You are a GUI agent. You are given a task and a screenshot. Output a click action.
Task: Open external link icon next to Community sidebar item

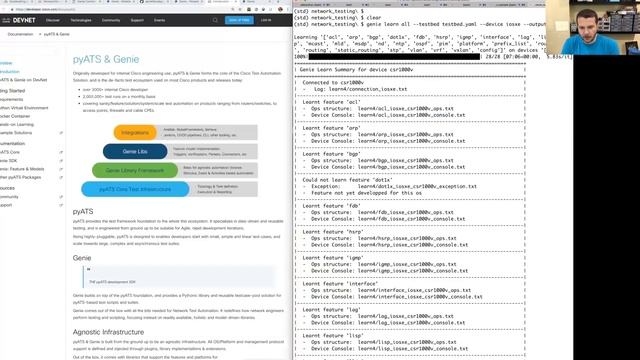pyautogui.click(x=61, y=197)
